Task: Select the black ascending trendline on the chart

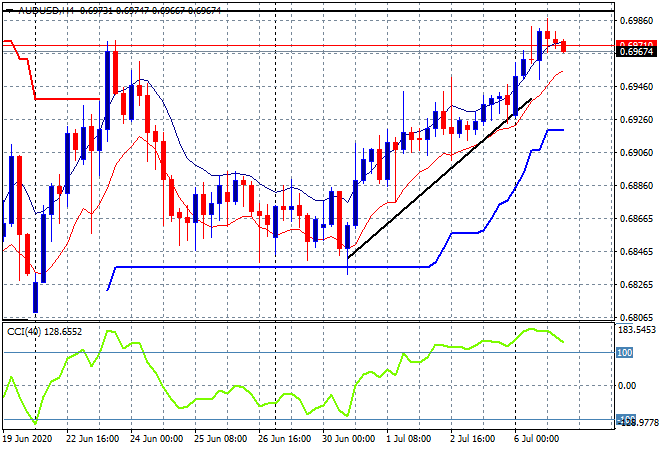Action: pos(439,178)
